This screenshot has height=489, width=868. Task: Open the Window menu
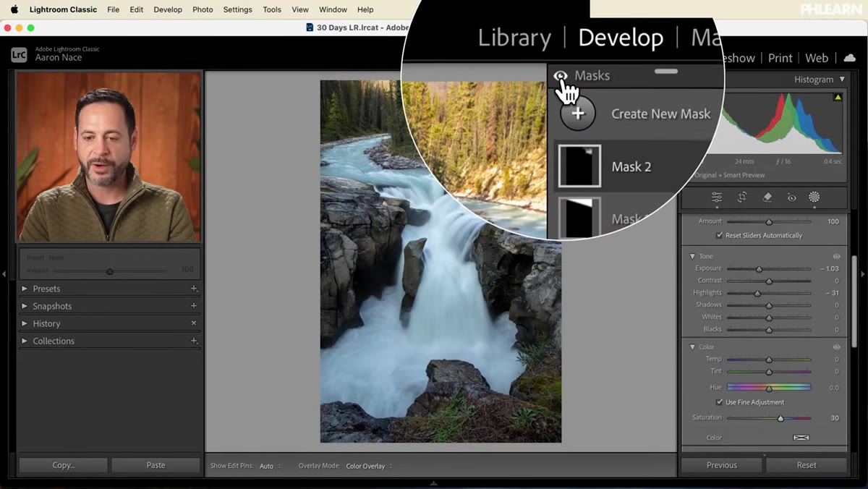pos(333,9)
